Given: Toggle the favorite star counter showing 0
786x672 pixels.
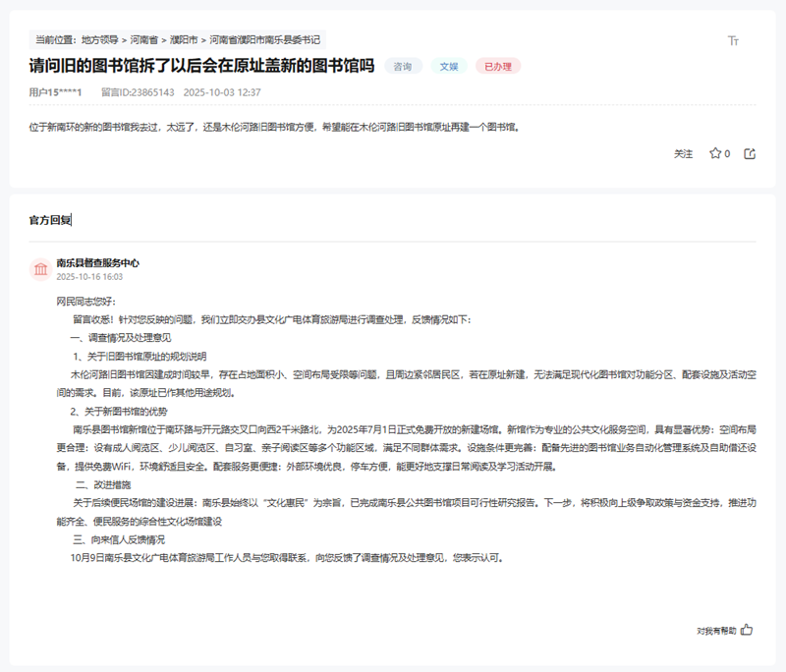Looking at the screenshot, I should click(x=720, y=153).
